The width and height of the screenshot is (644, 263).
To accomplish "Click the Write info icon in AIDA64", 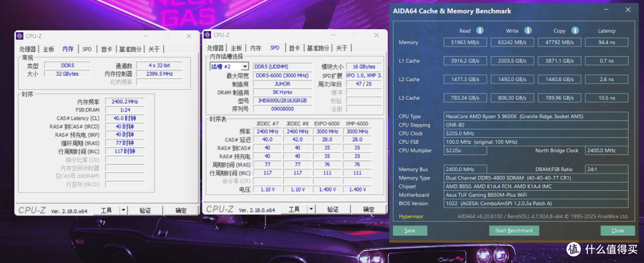I will (528, 31).
